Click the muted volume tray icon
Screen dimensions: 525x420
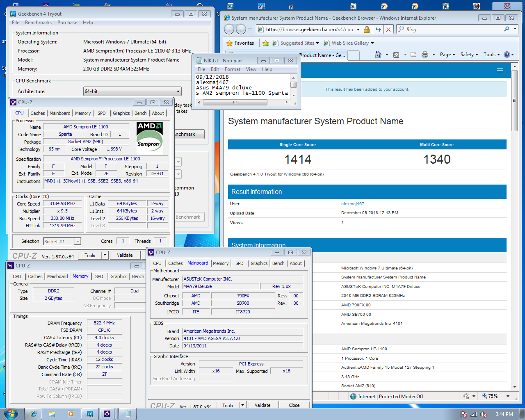click(x=484, y=414)
